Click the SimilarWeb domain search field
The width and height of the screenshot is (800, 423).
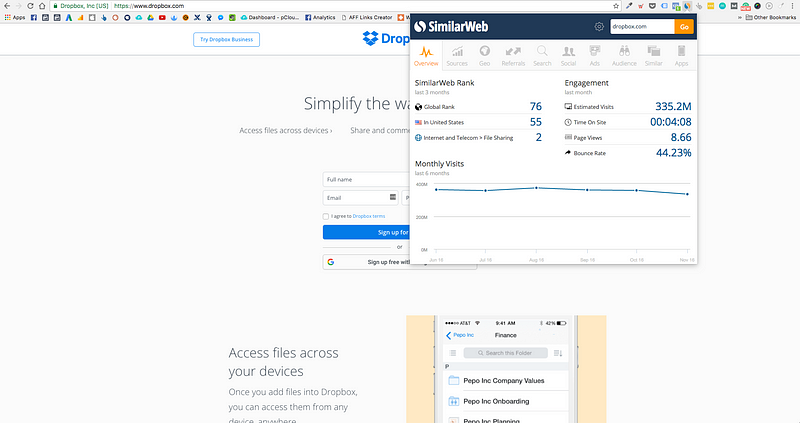642,27
